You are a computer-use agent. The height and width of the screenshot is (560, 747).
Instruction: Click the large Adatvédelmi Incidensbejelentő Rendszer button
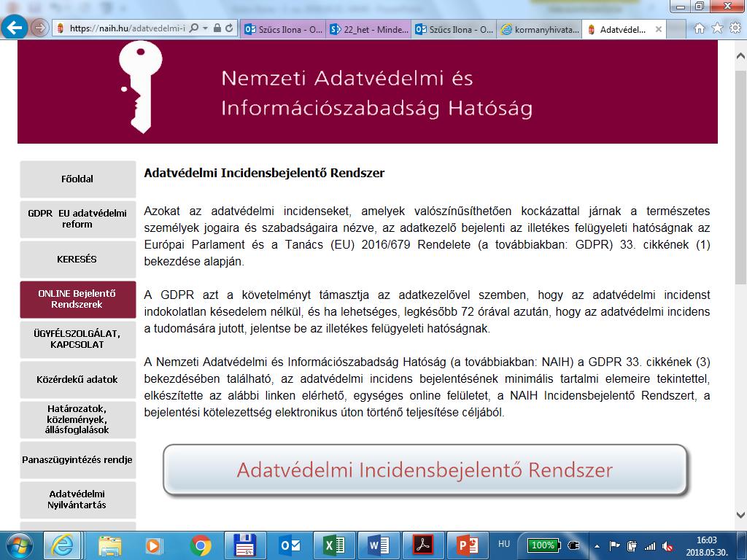pyautogui.click(x=425, y=470)
